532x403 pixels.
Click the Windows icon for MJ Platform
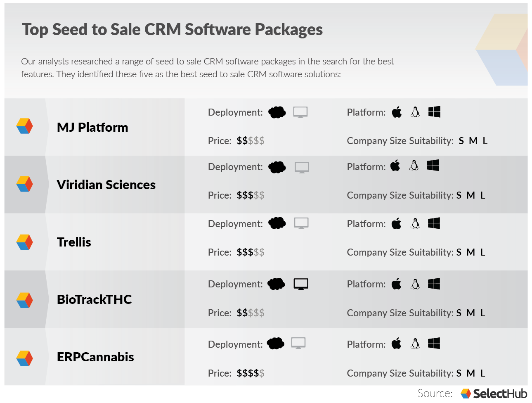click(434, 111)
